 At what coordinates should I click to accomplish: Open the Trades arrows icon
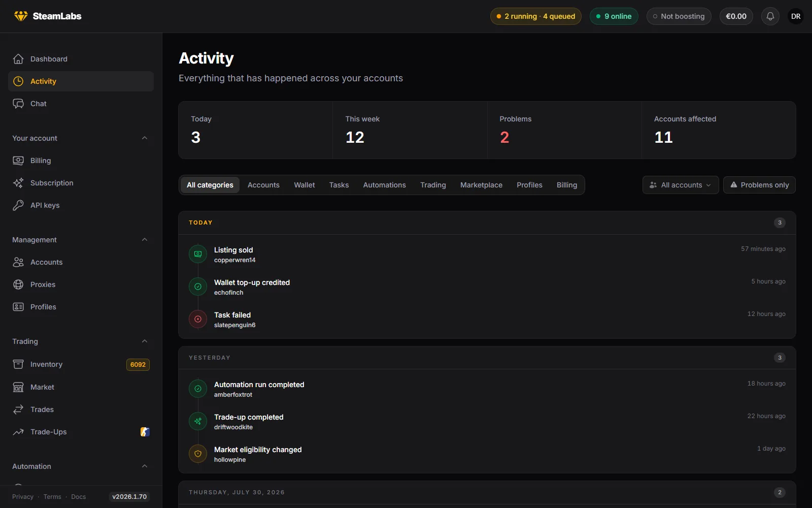(x=18, y=409)
